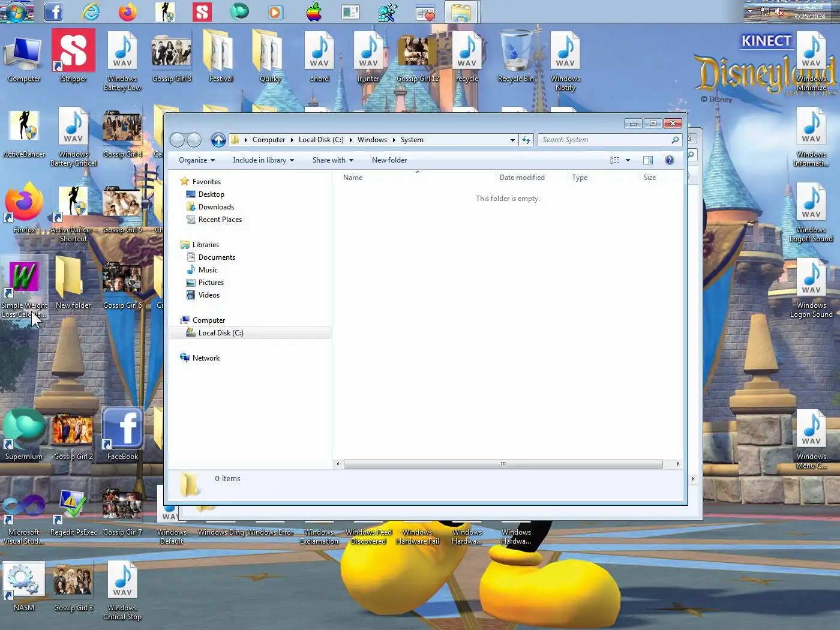Select Windows Logon Sound WAV file
The width and height of the screenshot is (840, 630).
(811, 288)
